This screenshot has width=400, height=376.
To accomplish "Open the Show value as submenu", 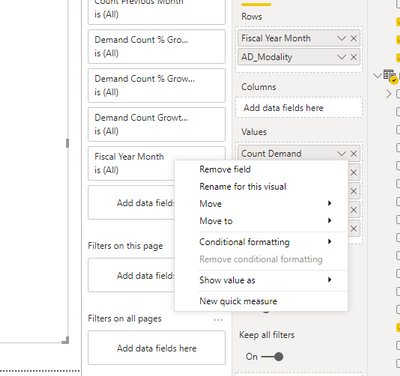I will click(x=261, y=280).
